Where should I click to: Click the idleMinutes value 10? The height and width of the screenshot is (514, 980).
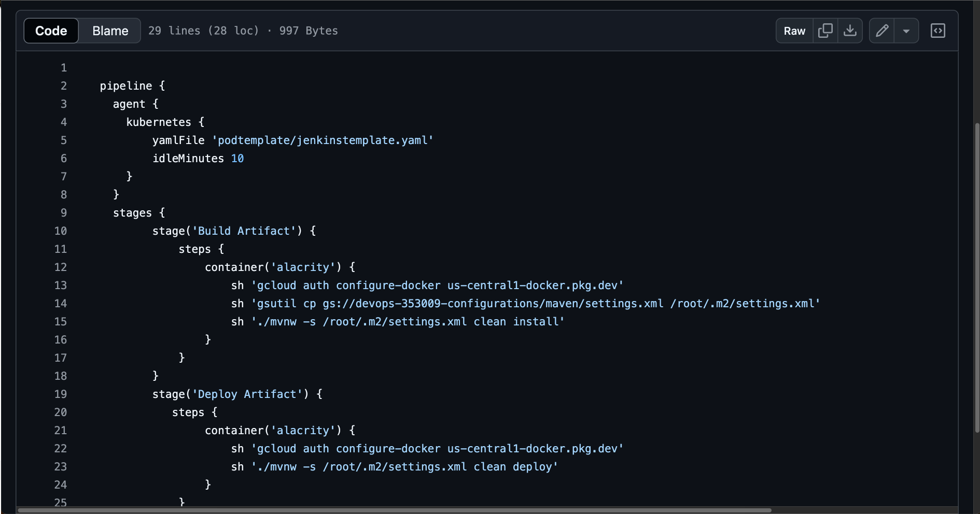tap(237, 158)
